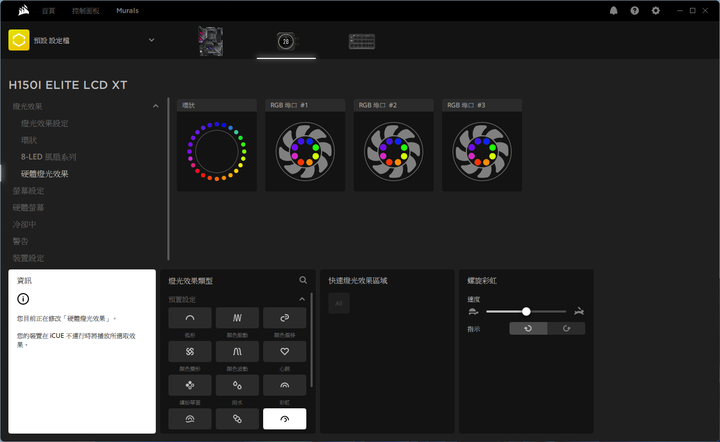Choose the four-dot flower effect icon
Image resolution: width=720 pixels, height=442 pixels.
190,385
